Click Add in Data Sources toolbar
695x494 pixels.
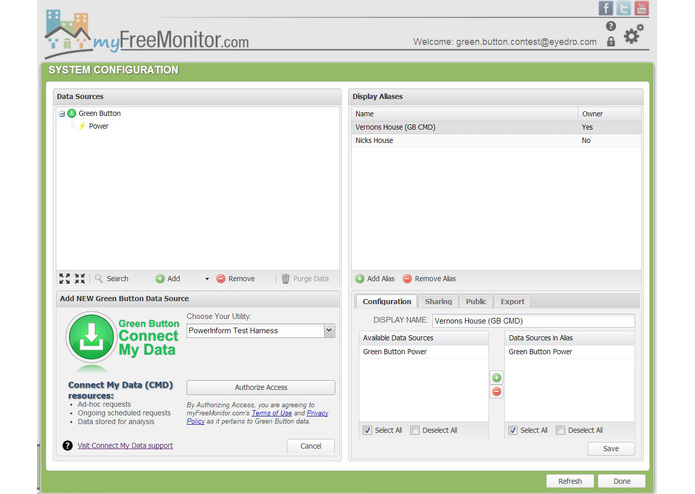[168, 279]
